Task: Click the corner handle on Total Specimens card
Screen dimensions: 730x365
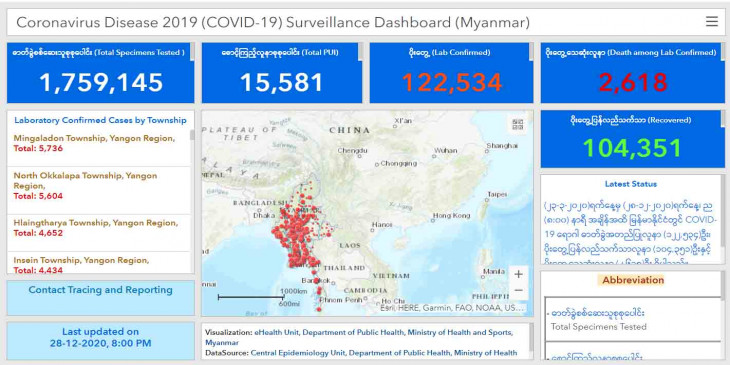Action: [x=192, y=52]
